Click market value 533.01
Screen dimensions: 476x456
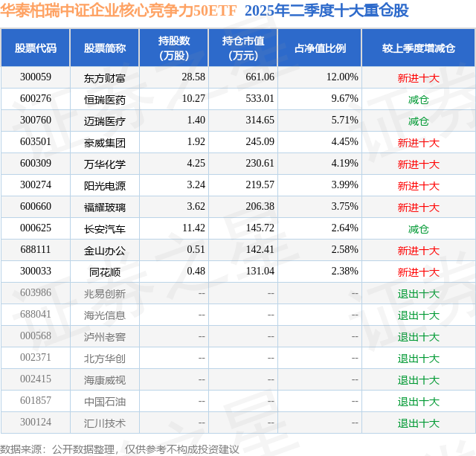point(260,99)
